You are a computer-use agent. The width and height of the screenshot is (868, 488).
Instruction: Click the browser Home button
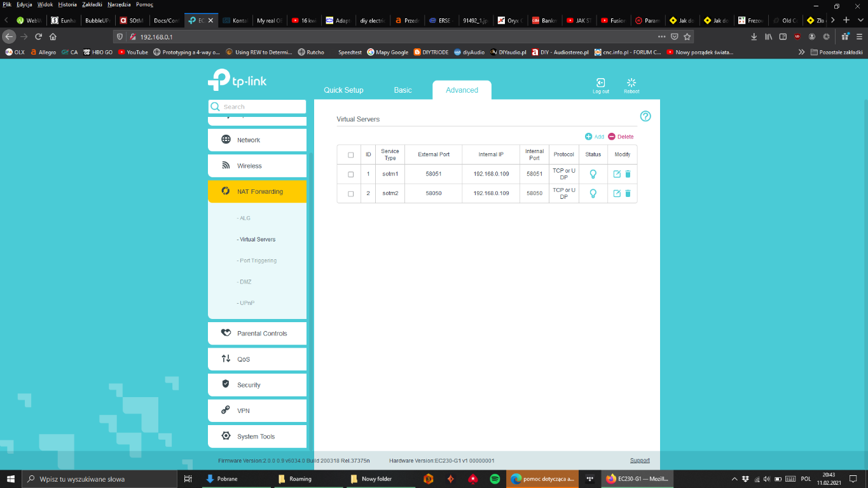point(53,37)
